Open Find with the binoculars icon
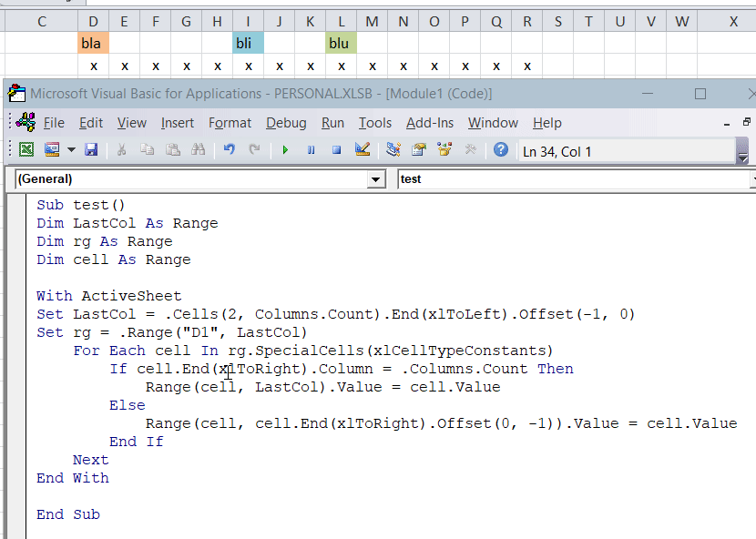Image resolution: width=756 pixels, height=539 pixels. [199, 150]
